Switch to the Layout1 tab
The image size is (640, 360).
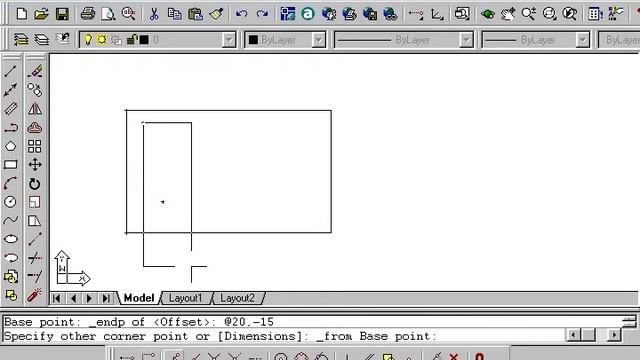[x=186, y=298]
